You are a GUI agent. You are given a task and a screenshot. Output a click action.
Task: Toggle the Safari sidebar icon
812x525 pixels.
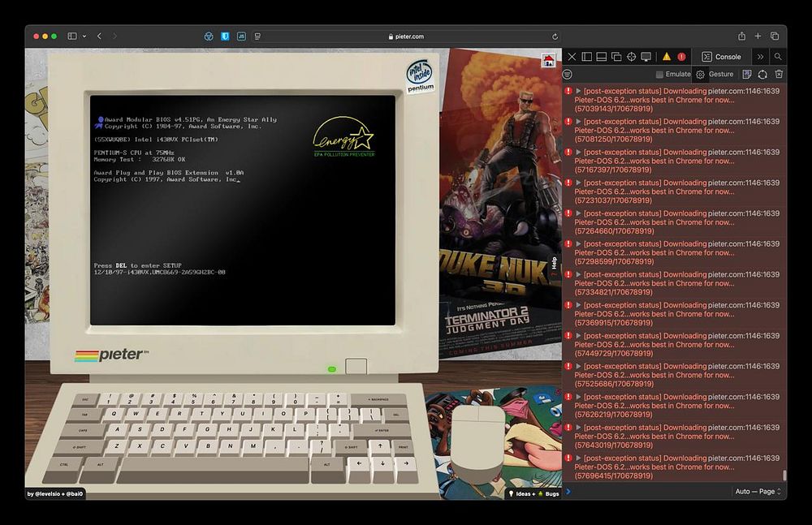coord(72,37)
